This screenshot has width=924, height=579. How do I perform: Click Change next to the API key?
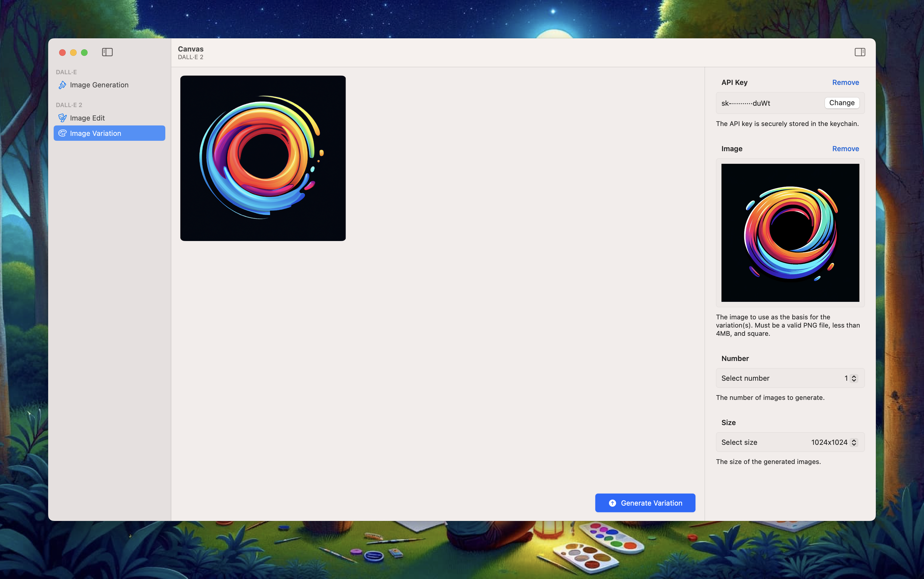tap(841, 103)
